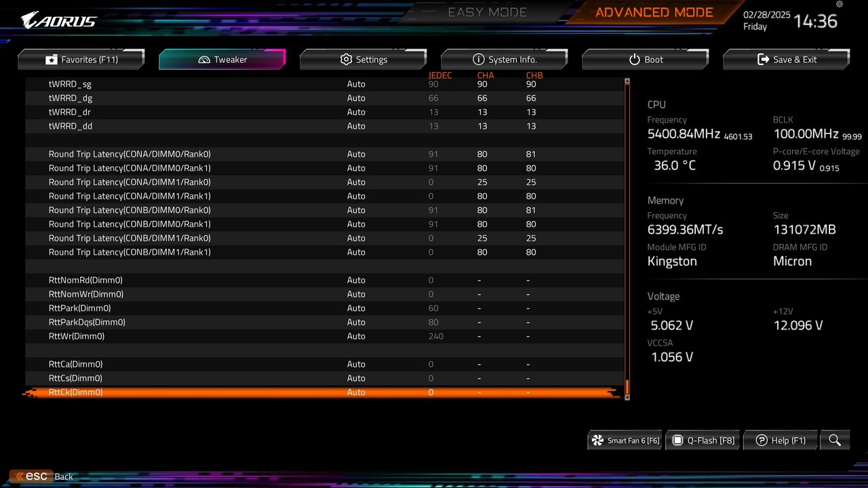The width and height of the screenshot is (868, 488).
Task: Select Round Trip Latency CONA/DIMM0/Rank0 row
Action: tap(324, 154)
